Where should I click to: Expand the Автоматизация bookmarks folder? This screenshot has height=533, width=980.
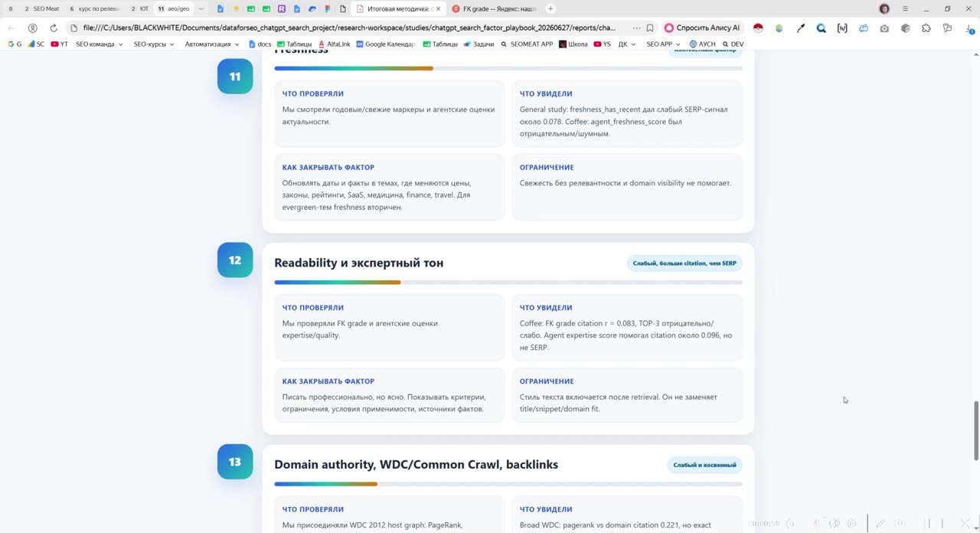[x=212, y=44]
